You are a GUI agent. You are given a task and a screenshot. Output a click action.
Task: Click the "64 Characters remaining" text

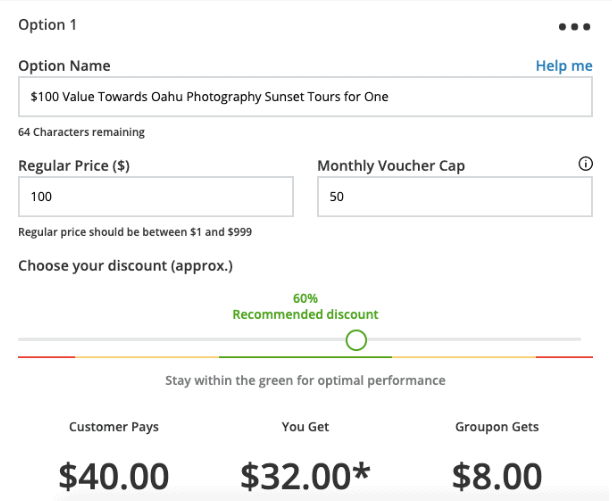coord(81,132)
